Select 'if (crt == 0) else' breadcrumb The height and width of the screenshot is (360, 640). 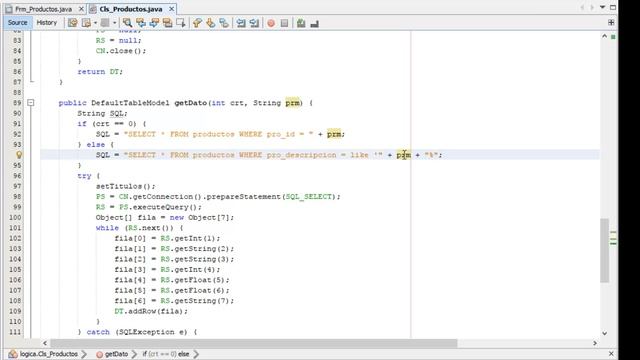tap(166, 354)
